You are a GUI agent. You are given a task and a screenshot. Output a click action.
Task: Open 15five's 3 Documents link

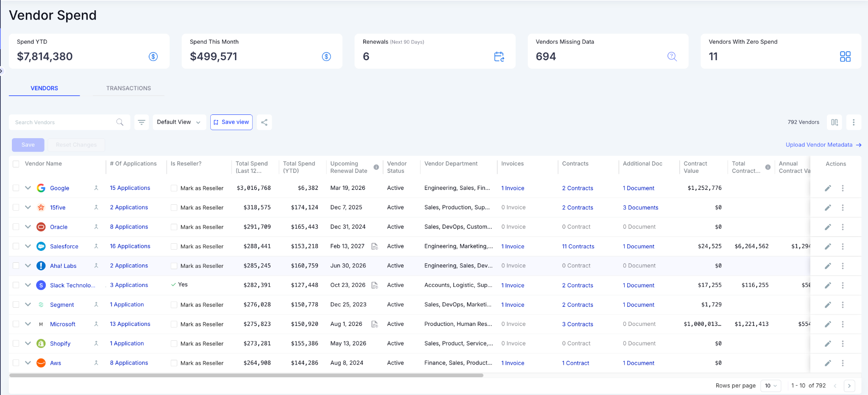tap(640, 208)
